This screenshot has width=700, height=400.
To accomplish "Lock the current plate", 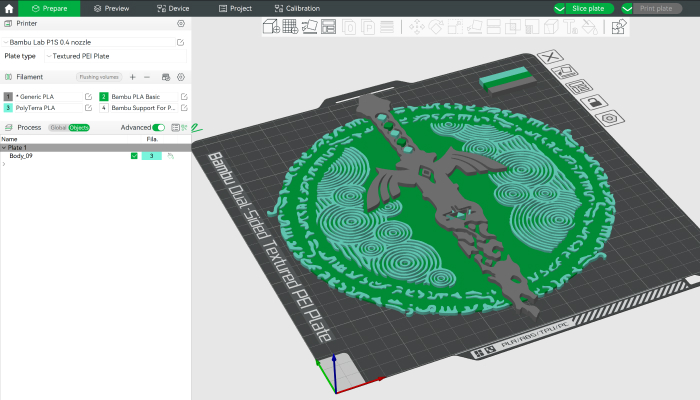I will (x=594, y=102).
